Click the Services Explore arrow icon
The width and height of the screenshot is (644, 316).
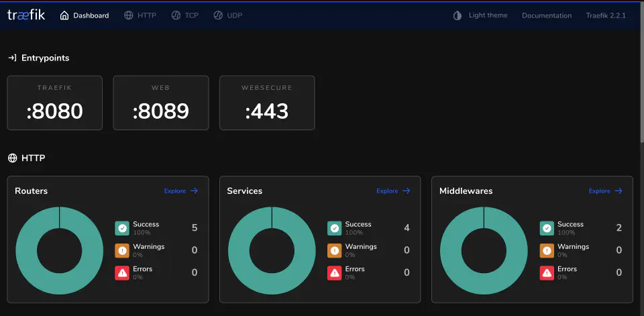(407, 191)
